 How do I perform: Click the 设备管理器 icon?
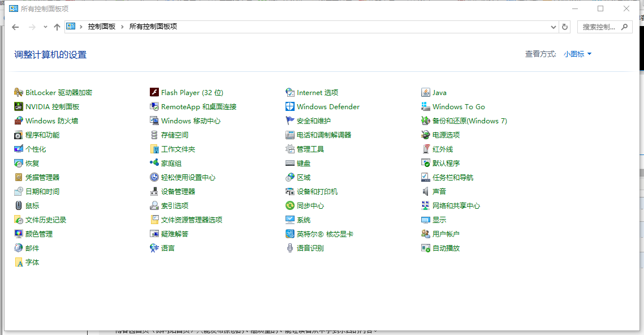pos(154,191)
